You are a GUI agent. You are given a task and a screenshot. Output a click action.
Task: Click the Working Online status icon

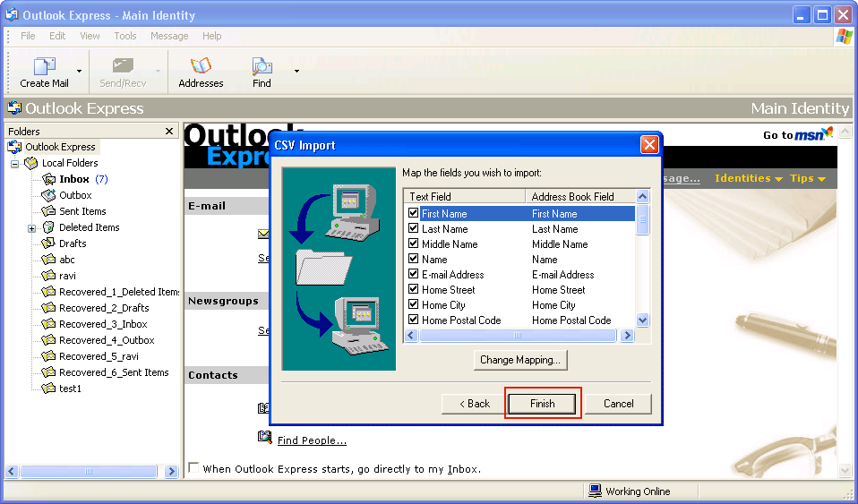(595, 491)
